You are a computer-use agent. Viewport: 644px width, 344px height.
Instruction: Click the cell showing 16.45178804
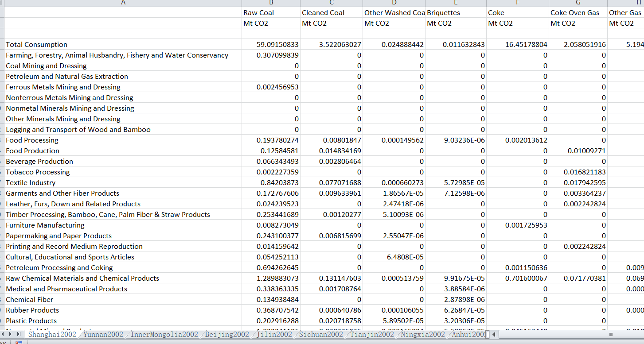518,44
